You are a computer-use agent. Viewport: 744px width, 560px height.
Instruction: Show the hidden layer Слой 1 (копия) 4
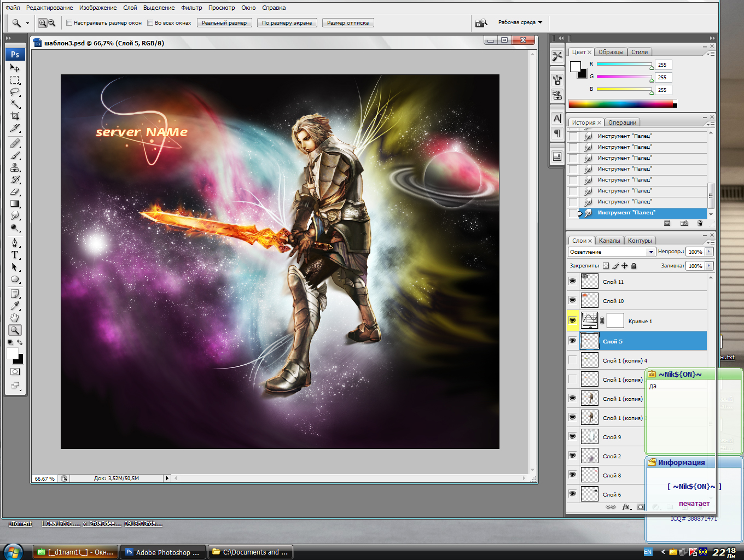(x=572, y=360)
